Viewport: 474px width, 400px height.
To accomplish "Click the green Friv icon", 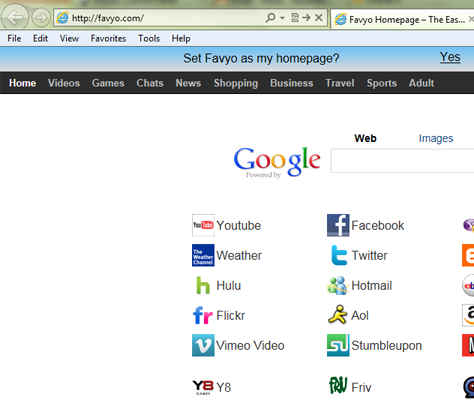I will tap(338, 386).
